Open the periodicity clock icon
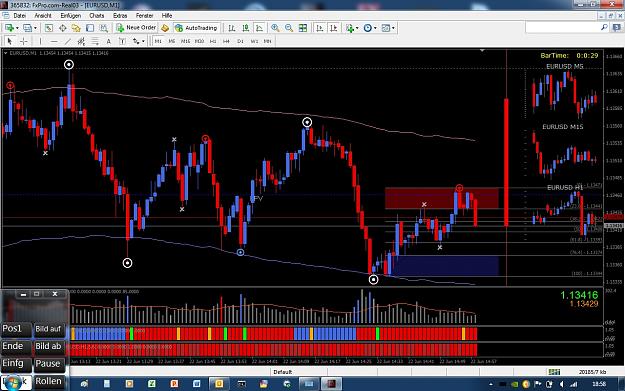The height and width of the screenshot is (391, 625). 368,28
